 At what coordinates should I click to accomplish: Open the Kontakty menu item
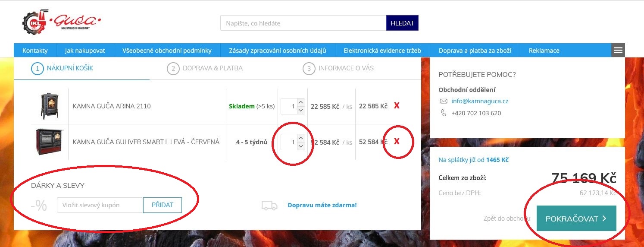click(35, 51)
